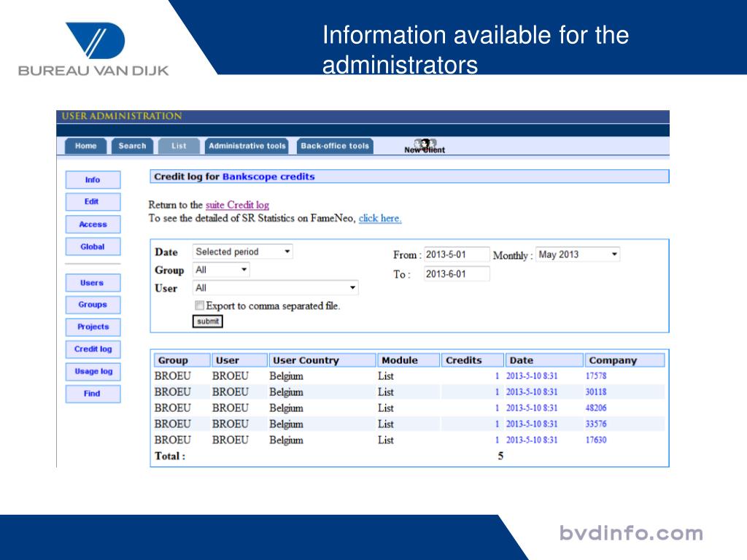Click the submit button
This screenshot has width=747, height=560.
click(208, 322)
